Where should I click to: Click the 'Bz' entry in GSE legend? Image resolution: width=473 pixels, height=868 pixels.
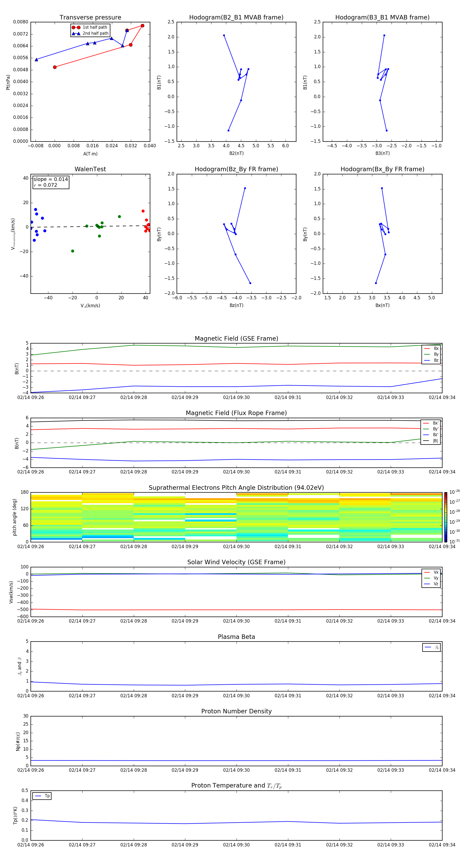pos(431,361)
